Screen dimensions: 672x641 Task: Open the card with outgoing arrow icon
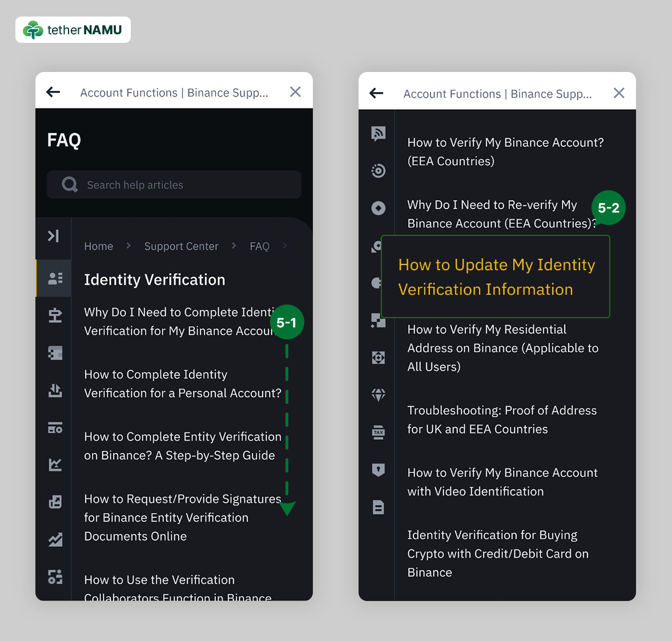(x=55, y=502)
